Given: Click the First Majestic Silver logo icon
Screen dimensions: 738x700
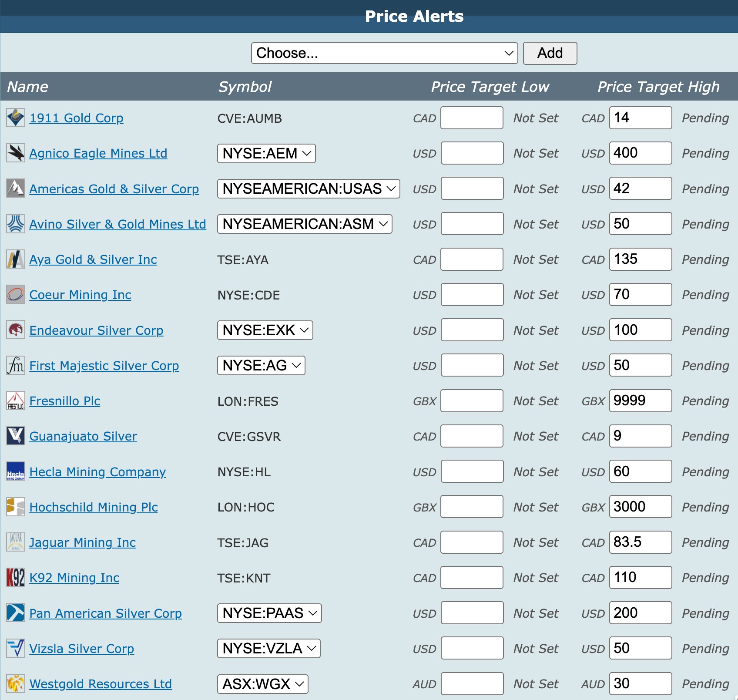Looking at the screenshot, I should coord(16,365).
